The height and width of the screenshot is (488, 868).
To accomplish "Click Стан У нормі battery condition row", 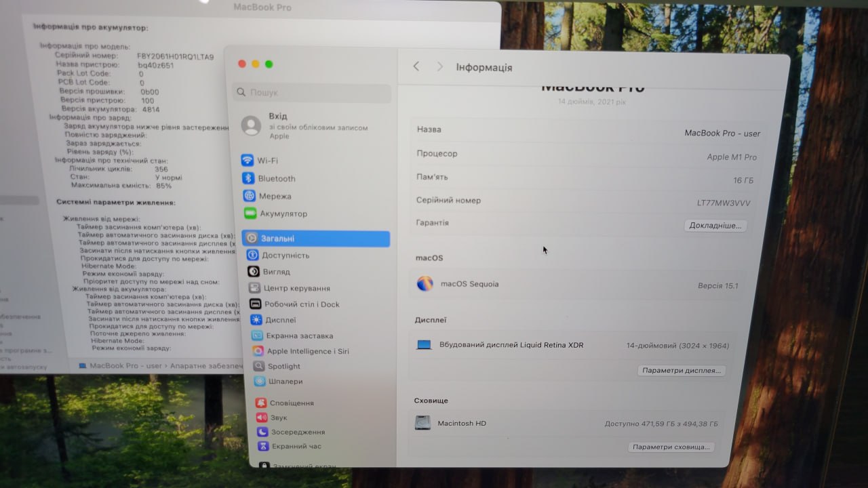I will [x=126, y=178].
